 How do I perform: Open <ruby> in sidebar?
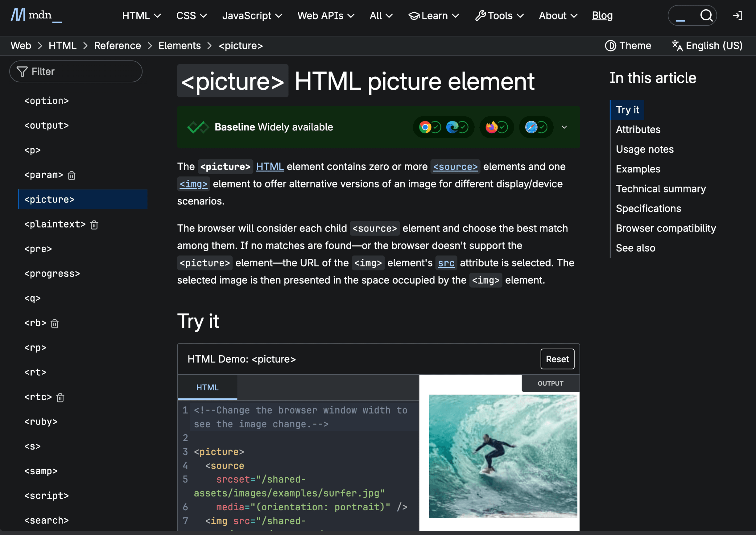41,422
